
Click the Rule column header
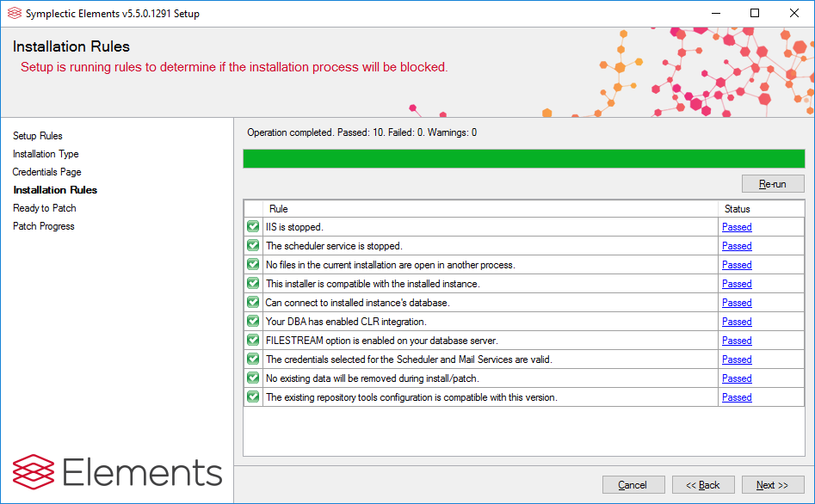pyautogui.click(x=279, y=209)
